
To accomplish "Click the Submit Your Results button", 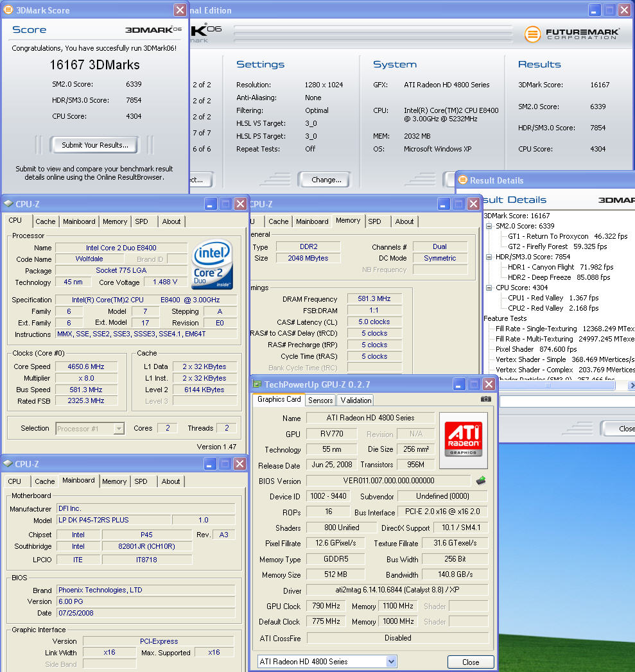I will [95, 145].
